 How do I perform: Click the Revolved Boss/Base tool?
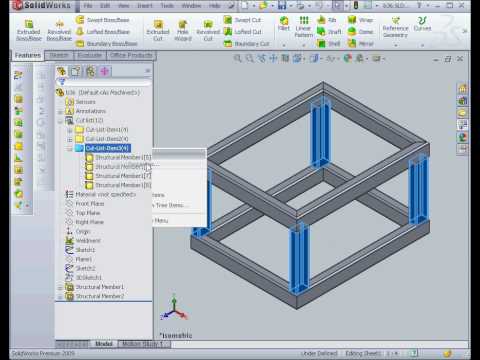click(x=59, y=30)
